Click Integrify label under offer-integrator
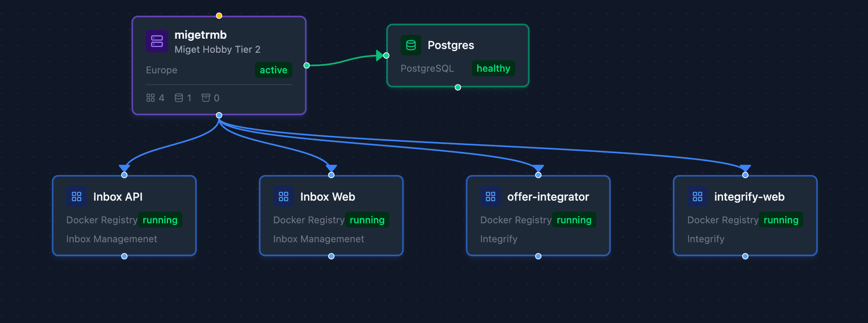The height and width of the screenshot is (323, 868). pyautogui.click(x=499, y=239)
